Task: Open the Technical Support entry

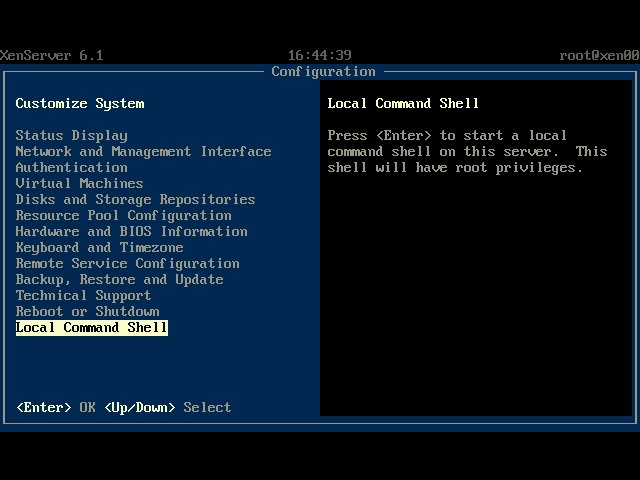Action: (83, 296)
